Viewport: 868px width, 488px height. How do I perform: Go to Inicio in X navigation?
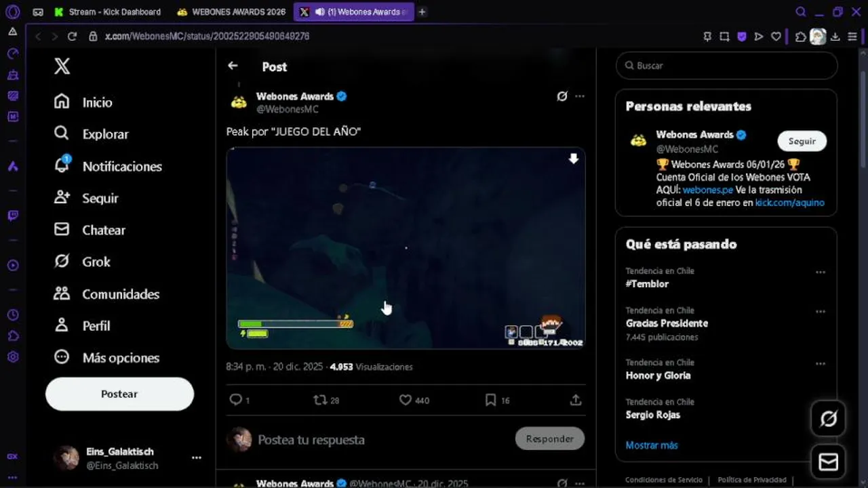point(83,102)
